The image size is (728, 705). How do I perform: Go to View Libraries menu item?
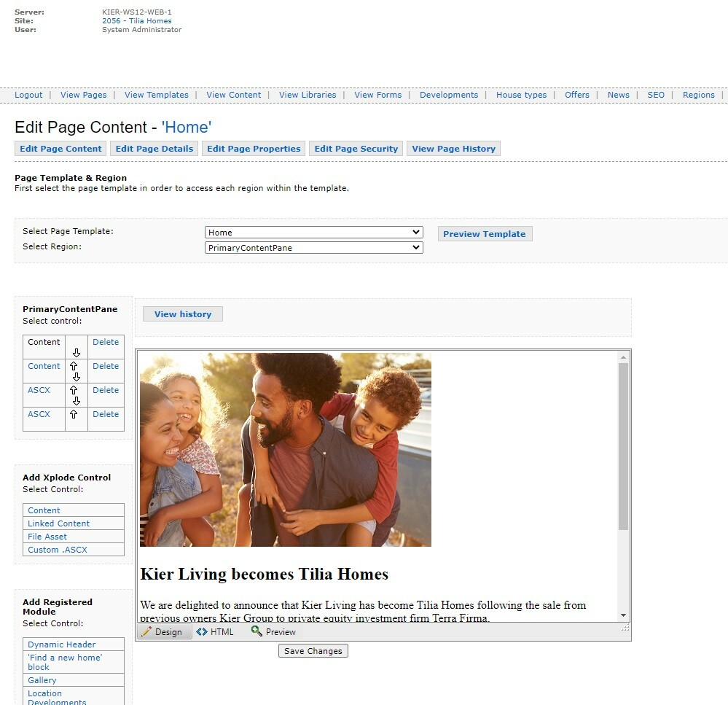(308, 95)
